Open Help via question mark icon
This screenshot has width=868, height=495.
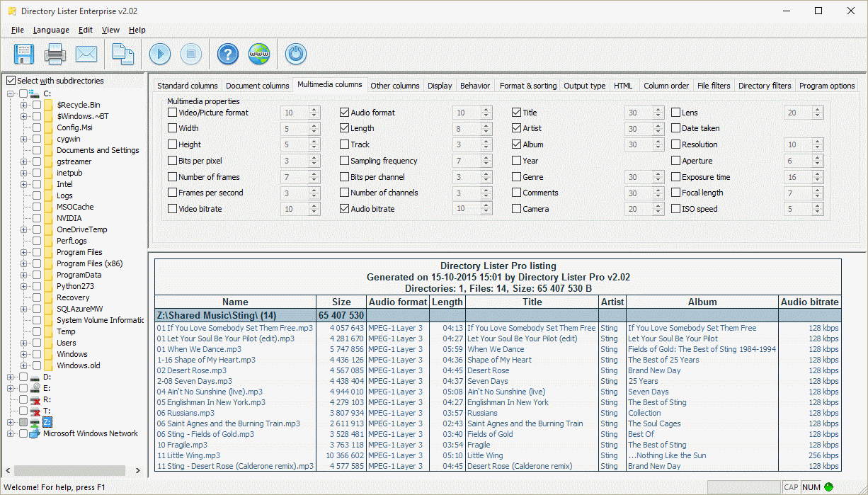coord(228,54)
